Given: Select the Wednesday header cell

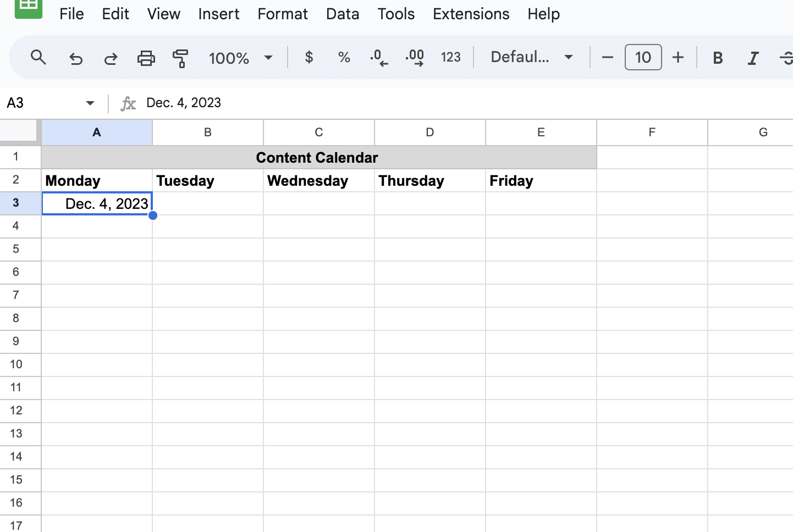Looking at the screenshot, I should point(319,181).
